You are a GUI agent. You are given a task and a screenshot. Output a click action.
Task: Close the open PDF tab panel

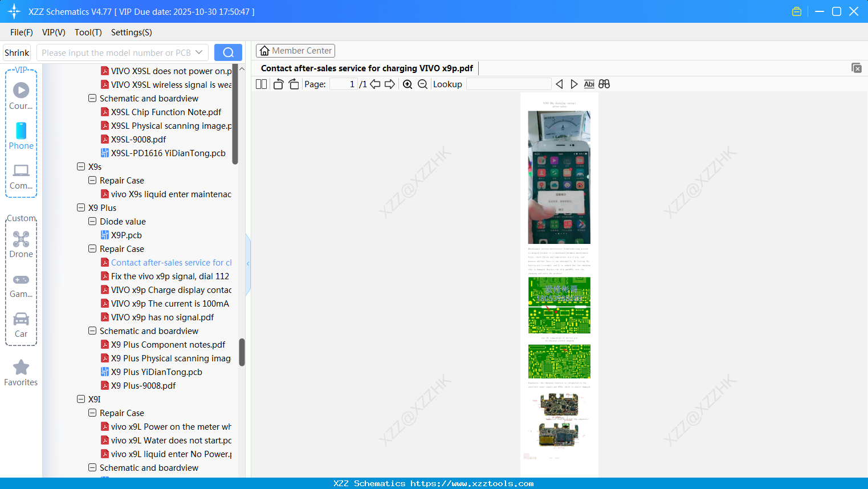[856, 68]
